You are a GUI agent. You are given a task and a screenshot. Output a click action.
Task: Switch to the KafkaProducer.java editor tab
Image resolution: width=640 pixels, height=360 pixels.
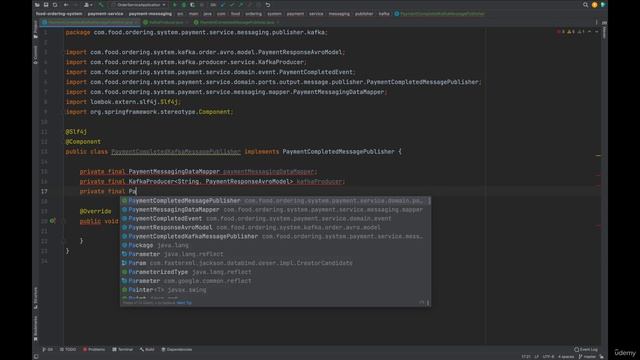point(164,22)
